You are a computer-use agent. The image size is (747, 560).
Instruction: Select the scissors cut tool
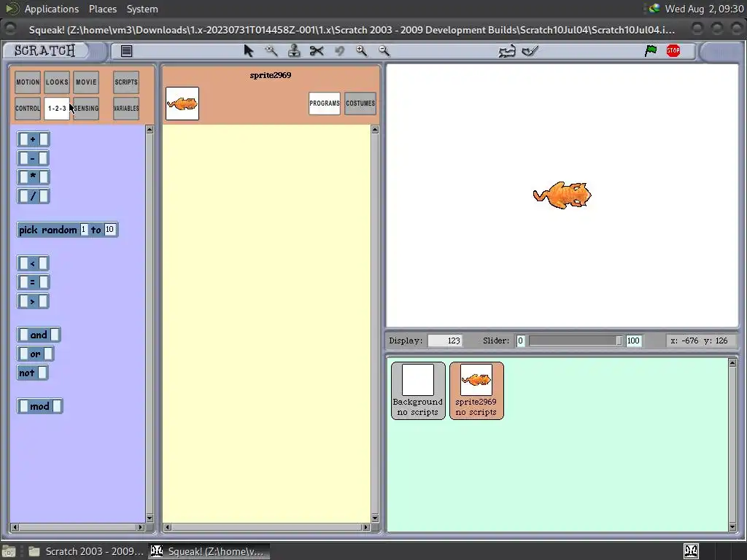click(317, 51)
